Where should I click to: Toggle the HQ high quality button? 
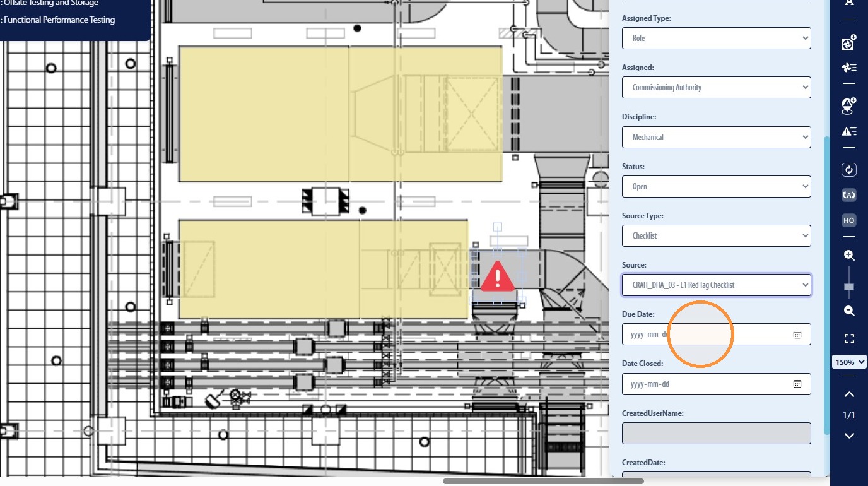pyautogui.click(x=849, y=220)
